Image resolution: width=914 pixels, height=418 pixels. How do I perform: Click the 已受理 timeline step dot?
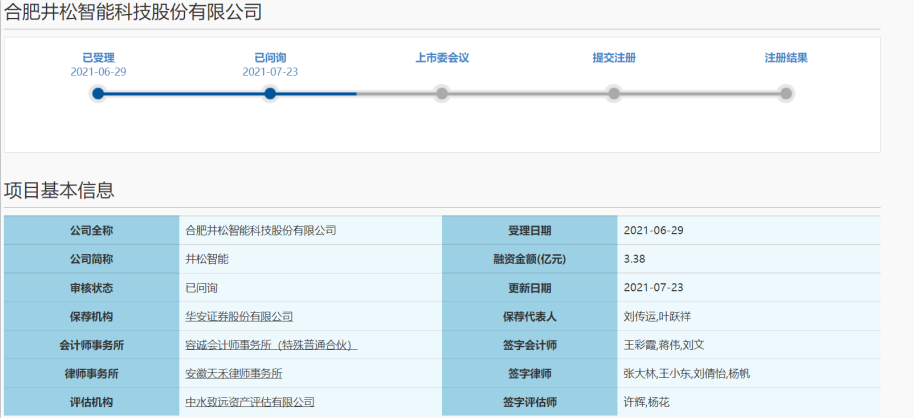(99, 93)
